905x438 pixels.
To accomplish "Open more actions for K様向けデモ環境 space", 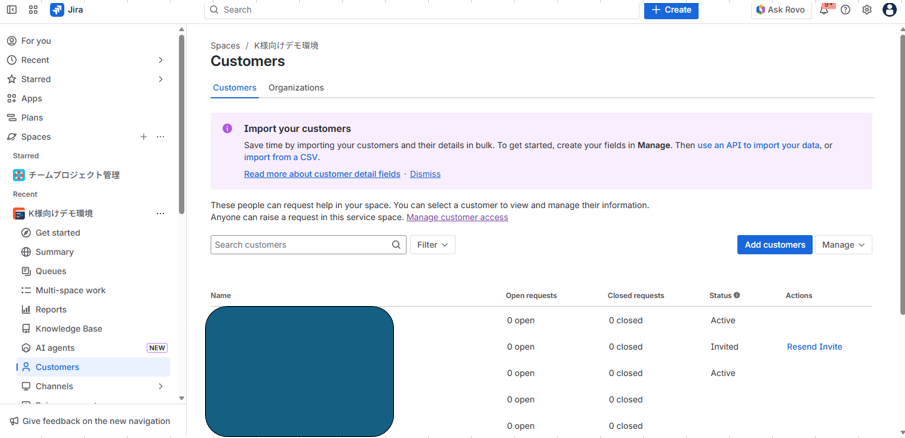I will click(x=160, y=214).
